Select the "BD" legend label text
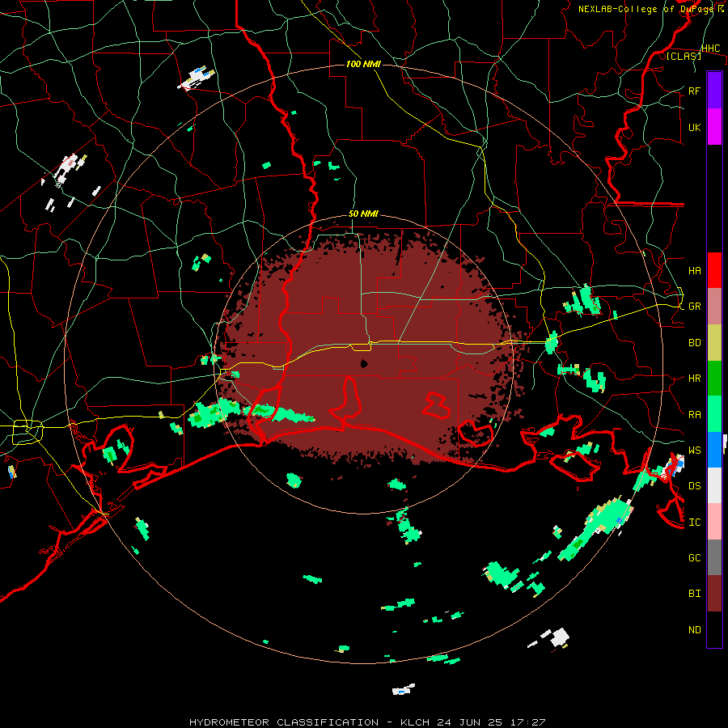This screenshot has width=728, height=728. click(694, 343)
